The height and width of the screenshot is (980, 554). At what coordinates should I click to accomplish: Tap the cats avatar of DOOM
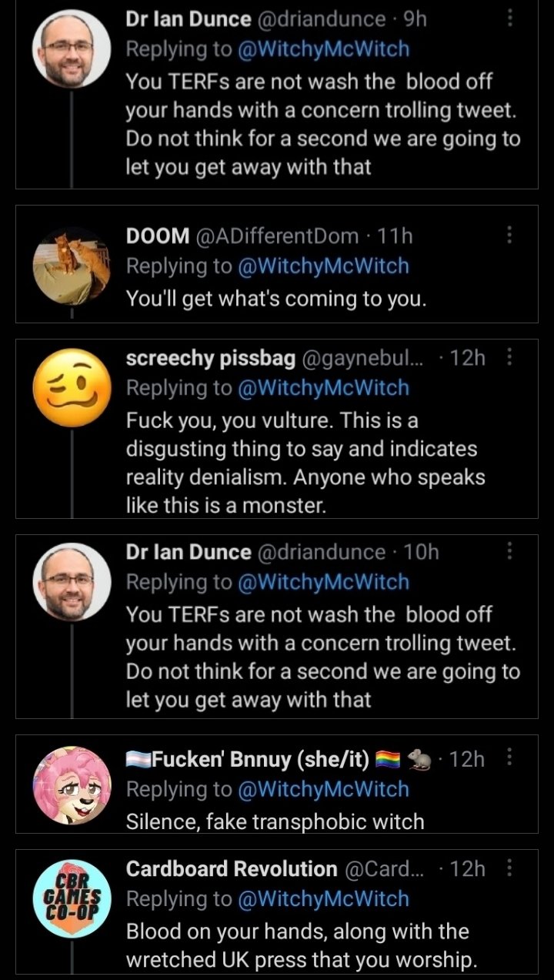click(x=72, y=266)
